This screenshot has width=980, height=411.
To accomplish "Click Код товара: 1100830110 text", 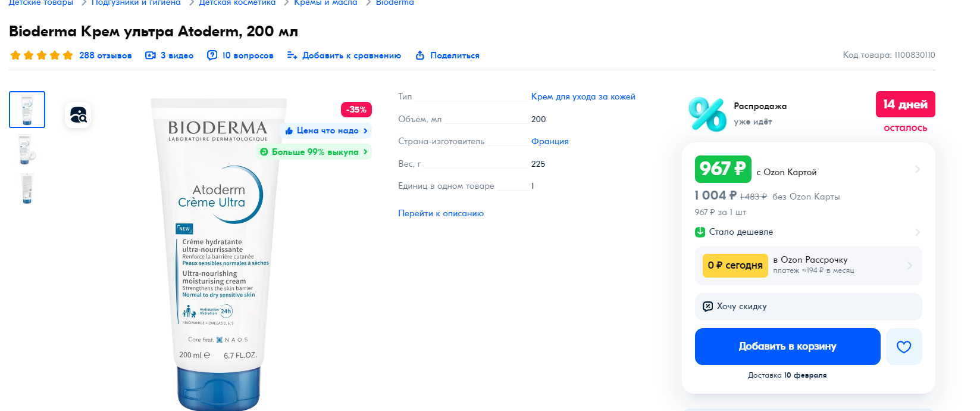I will 889,55.
